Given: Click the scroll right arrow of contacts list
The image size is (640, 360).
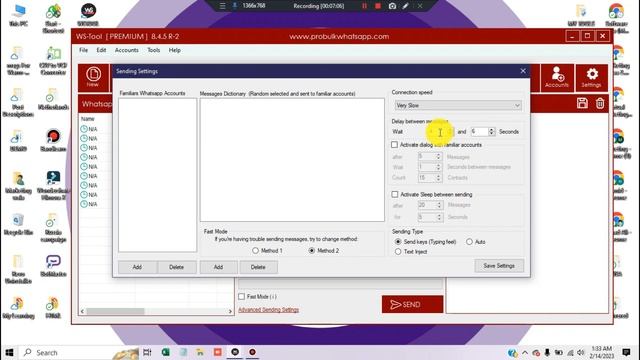Looking at the screenshot, I should pos(230,311).
